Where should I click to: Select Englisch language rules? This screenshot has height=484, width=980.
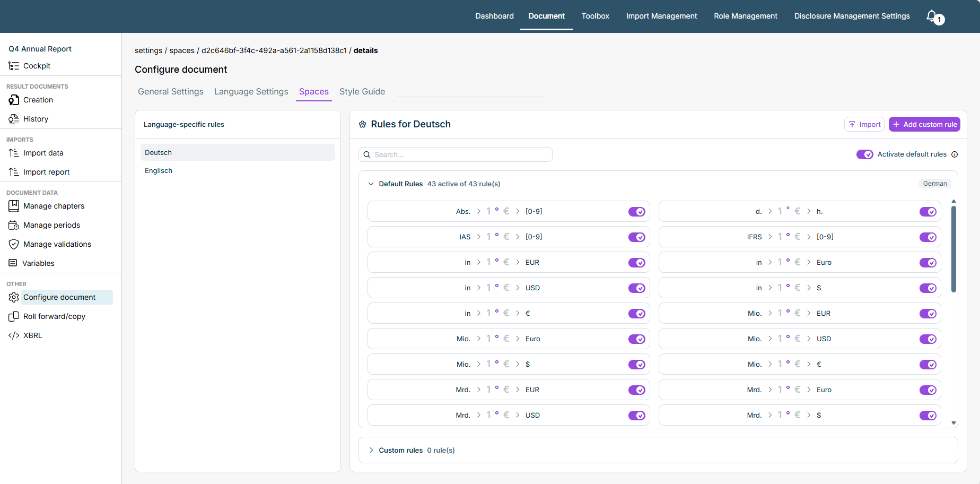pos(238,170)
